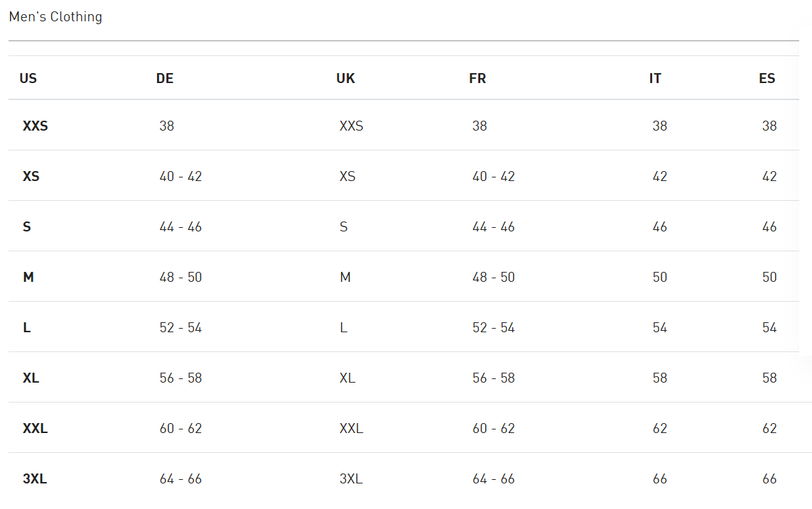Select the IT column header
The width and height of the screenshot is (812, 509).
click(655, 78)
